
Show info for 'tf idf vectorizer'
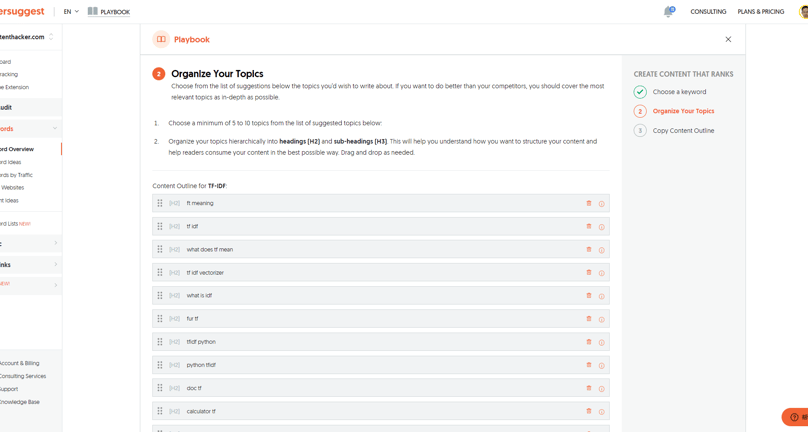point(601,273)
